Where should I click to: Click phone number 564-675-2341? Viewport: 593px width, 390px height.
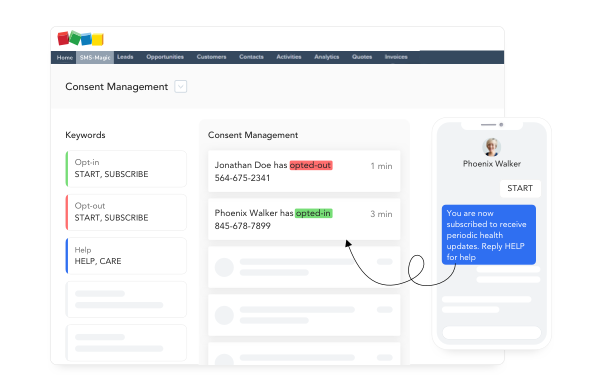(242, 178)
